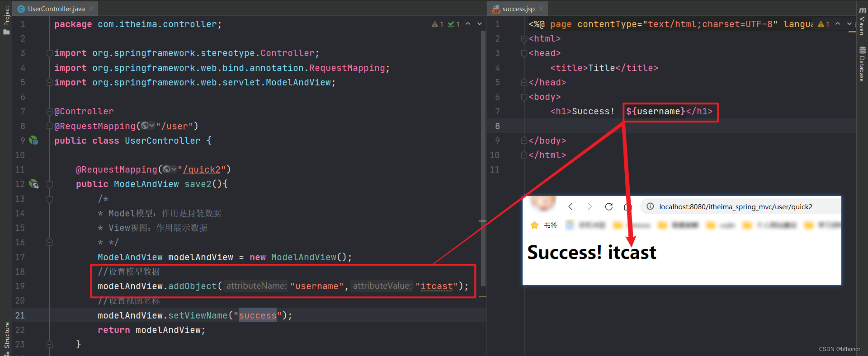Collapse the <body> tag in success.jsp
Viewport: 868px width, 356px height.
[x=524, y=97]
